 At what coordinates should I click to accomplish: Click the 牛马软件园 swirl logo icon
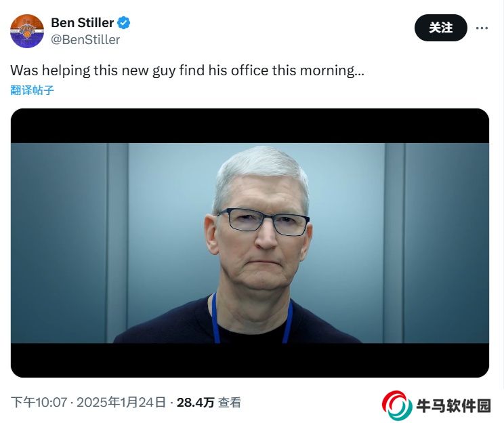click(397, 405)
